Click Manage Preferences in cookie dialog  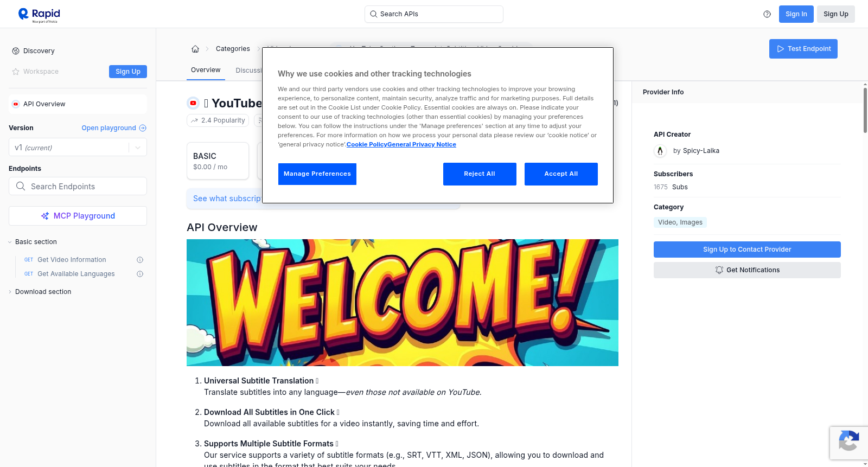click(317, 174)
